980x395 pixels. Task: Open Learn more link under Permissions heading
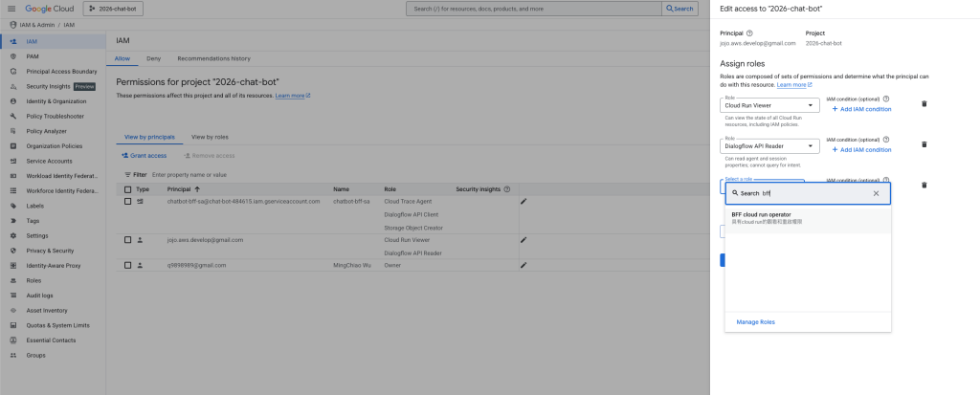(293, 96)
